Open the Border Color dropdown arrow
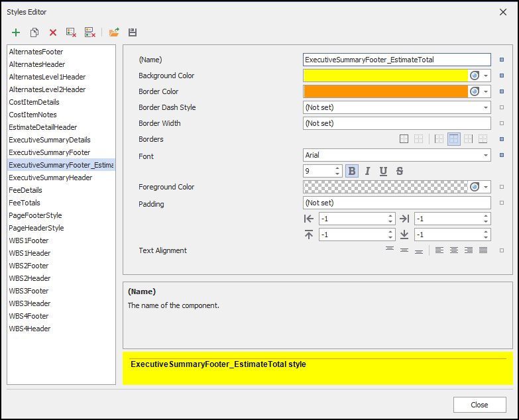The width and height of the screenshot is (519, 420). 486,91
